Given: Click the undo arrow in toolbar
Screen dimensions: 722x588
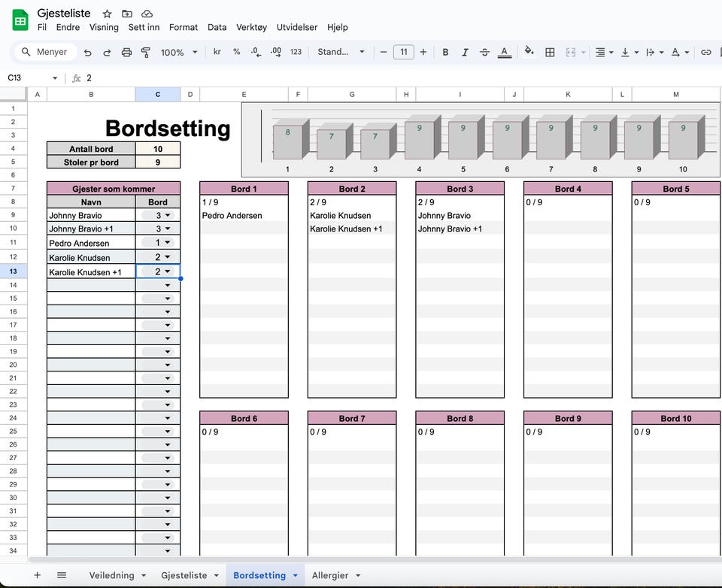Looking at the screenshot, I should click(88, 53).
